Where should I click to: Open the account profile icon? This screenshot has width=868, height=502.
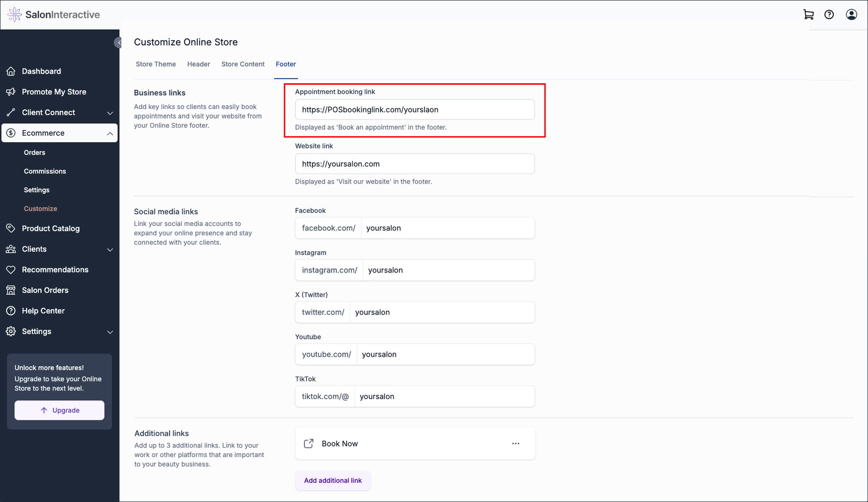[851, 15]
